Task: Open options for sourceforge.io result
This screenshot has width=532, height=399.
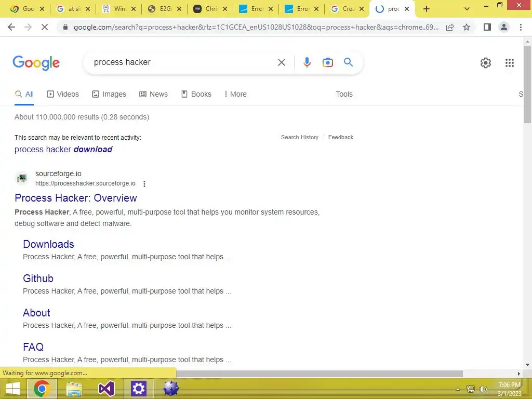Action: coord(144,183)
